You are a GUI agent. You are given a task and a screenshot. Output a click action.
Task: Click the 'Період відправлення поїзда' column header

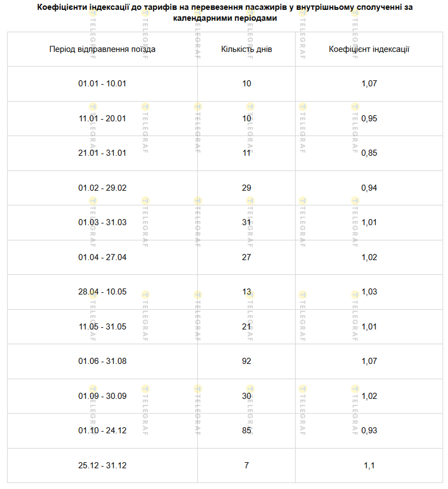(102, 49)
